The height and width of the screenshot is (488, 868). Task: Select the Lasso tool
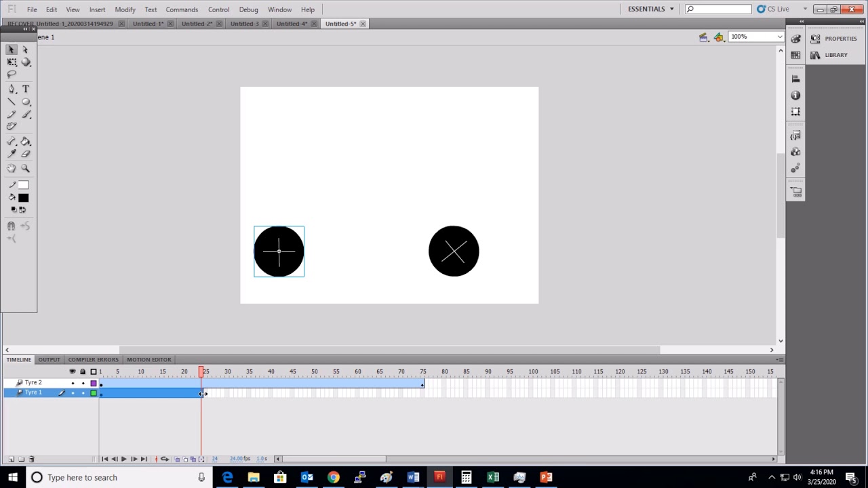click(x=12, y=75)
